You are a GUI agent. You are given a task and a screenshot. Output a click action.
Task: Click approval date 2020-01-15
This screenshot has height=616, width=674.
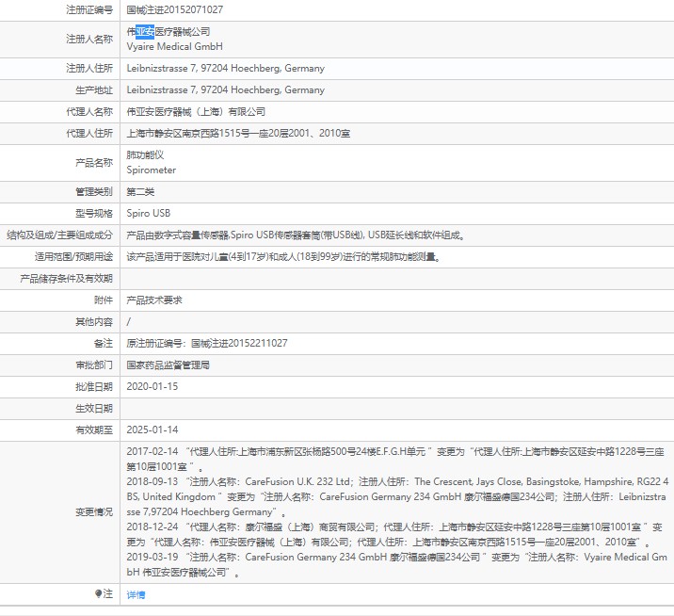(x=152, y=387)
